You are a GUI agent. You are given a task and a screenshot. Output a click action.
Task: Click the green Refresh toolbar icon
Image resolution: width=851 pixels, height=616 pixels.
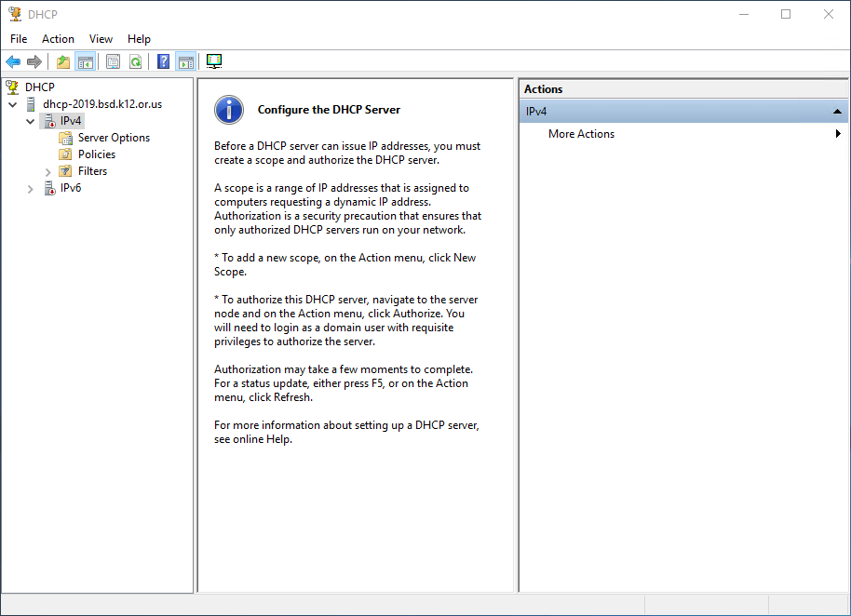click(x=136, y=61)
